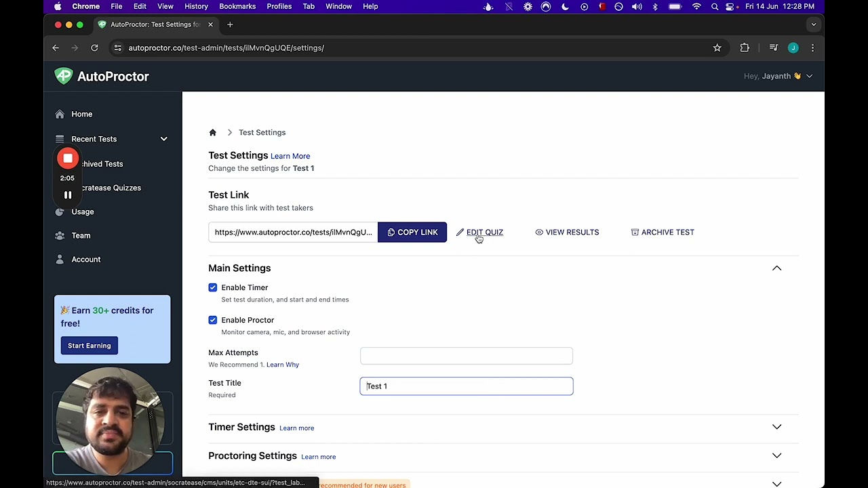
Task: Open the File menu
Action: click(116, 6)
